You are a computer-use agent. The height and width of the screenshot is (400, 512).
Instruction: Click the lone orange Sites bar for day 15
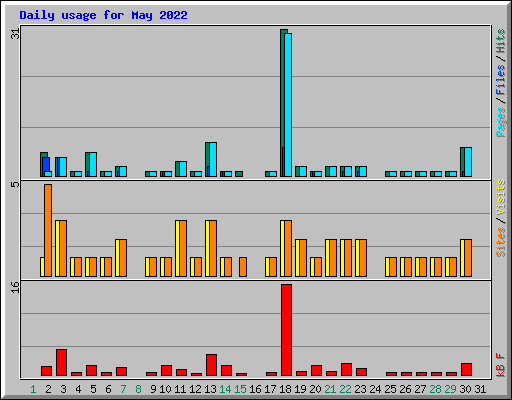click(243, 267)
